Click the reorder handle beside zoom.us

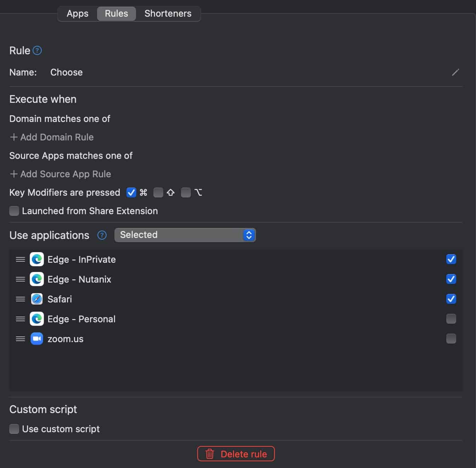(x=21, y=339)
